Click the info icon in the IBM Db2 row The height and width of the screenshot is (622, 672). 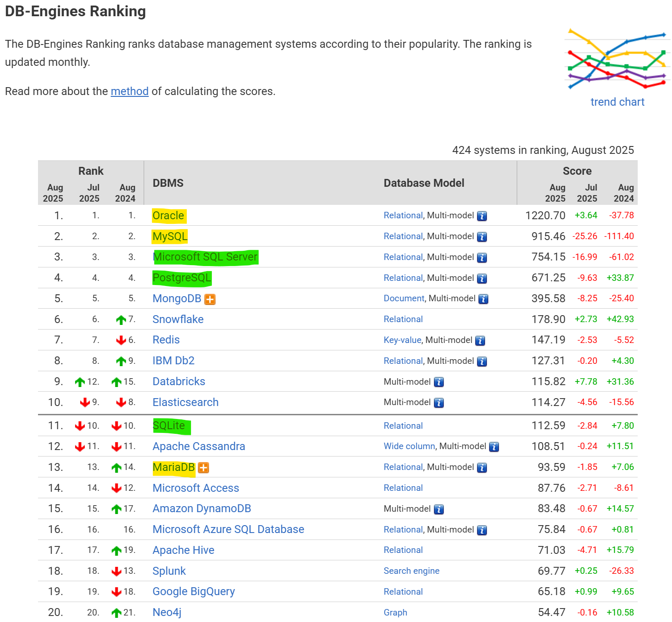(x=482, y=362)
